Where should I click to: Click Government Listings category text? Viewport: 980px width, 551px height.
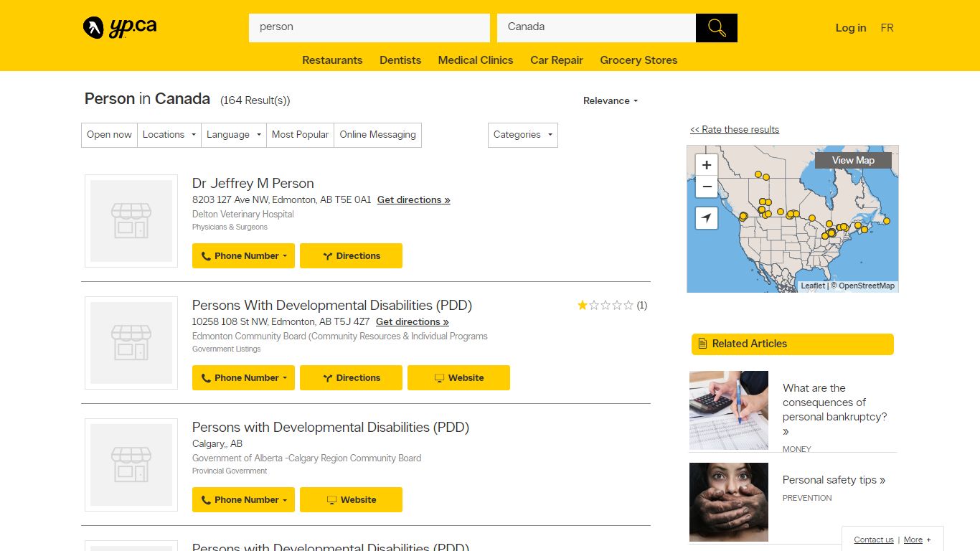pyautogui.click(x=227, y=349)
